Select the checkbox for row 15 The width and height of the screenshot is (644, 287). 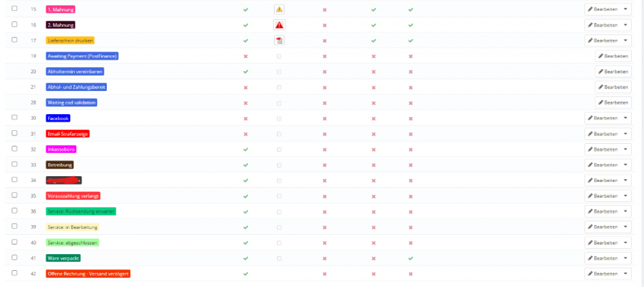15,9
